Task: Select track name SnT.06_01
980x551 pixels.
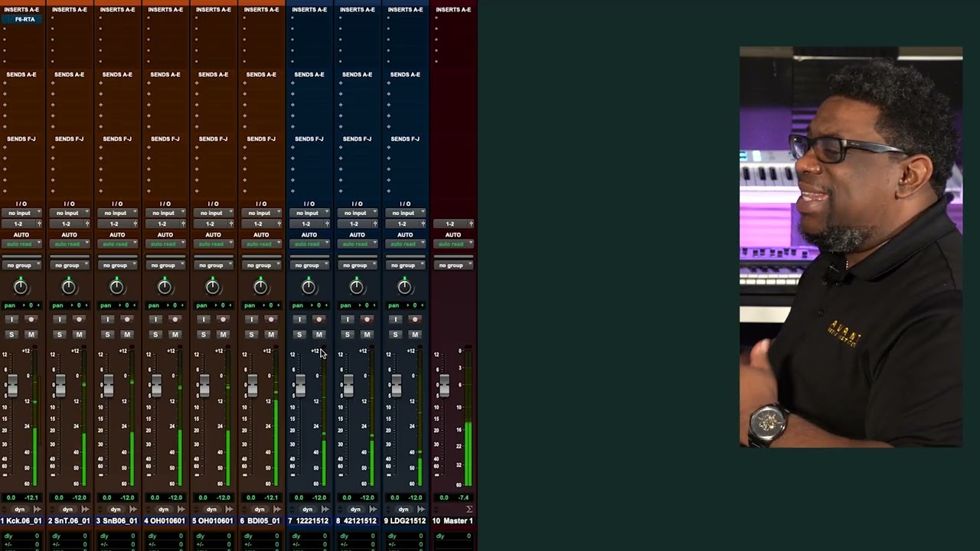Action: (70, 521)
